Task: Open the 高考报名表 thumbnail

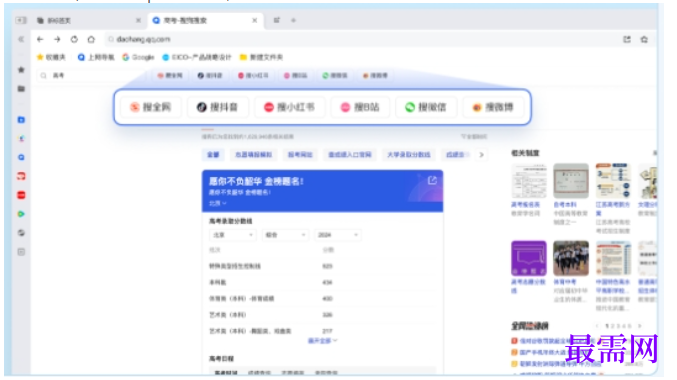Action: click(528, 180)
